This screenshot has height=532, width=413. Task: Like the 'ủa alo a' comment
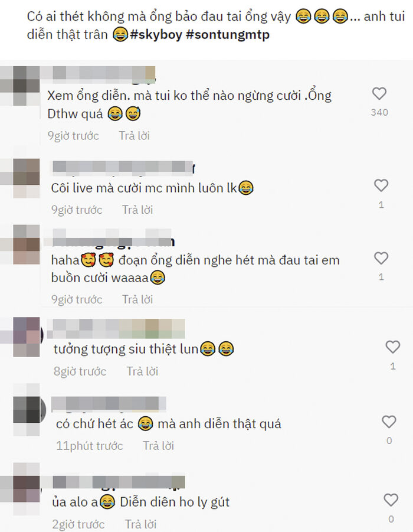[x=391, y=500]
